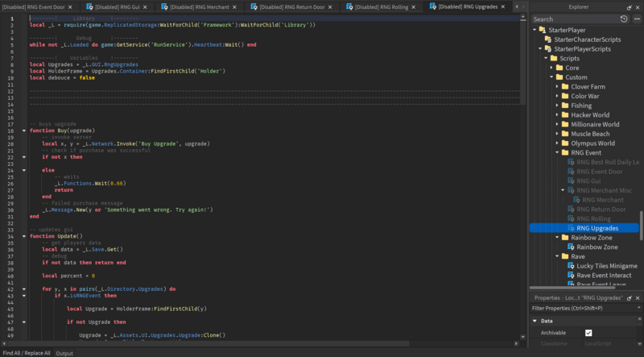Click the Lucky Tiles Minigame script icon
Viewport: 644px width, 357px height.
tap(570, 265)
